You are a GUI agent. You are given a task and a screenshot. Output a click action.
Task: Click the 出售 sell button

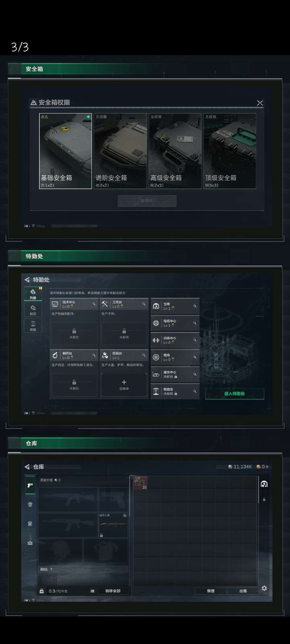tap(243, 591)
